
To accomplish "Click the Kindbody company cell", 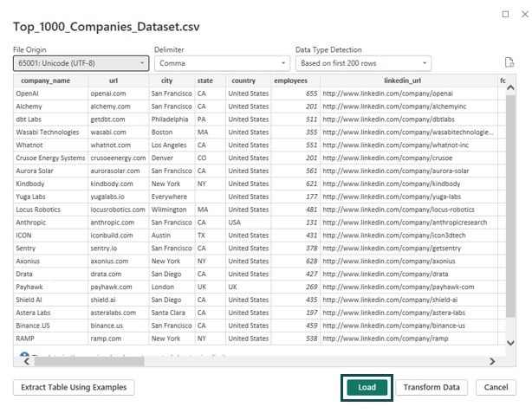I will [51, 184].
